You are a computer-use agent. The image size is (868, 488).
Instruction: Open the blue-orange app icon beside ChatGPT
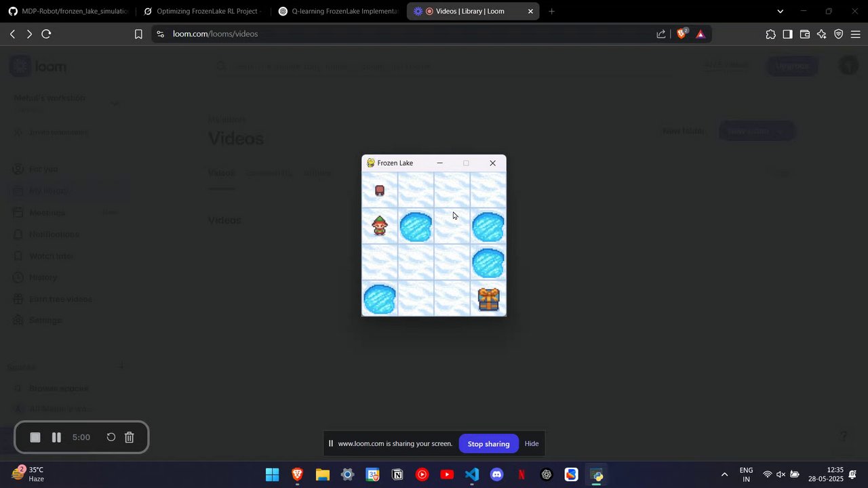(x=572, y=474)
